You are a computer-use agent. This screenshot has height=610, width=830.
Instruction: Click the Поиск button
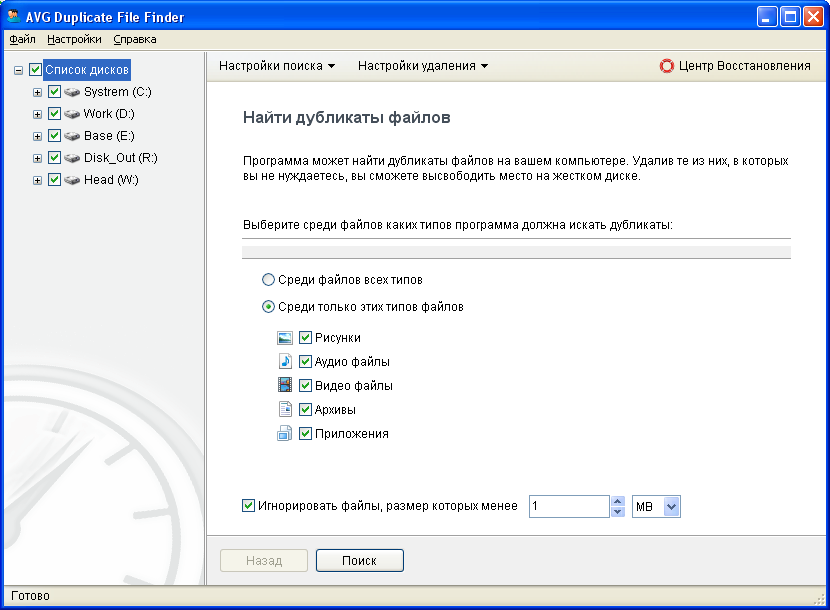coord(359,560)
